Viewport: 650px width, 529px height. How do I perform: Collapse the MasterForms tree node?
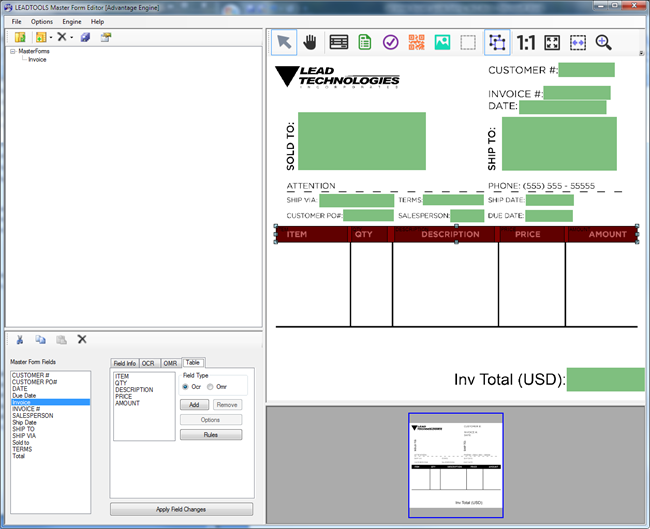(13, 51)
